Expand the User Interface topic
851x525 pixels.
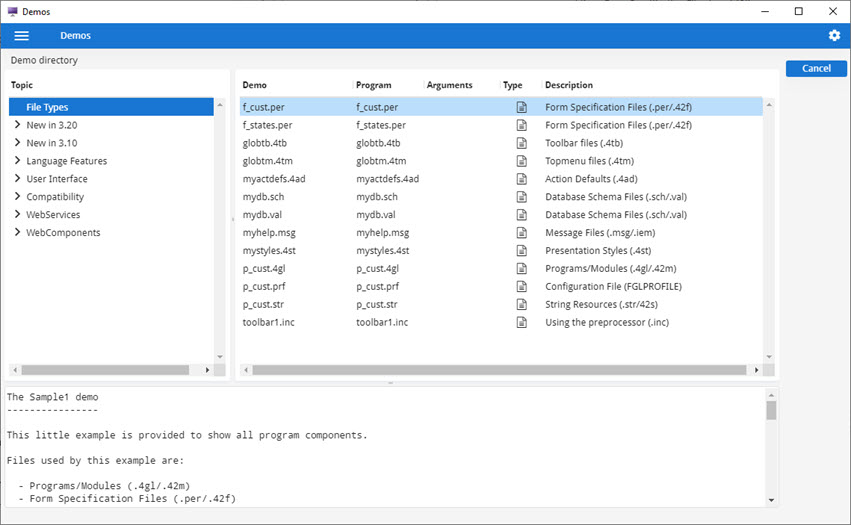[x=17, y=178]
